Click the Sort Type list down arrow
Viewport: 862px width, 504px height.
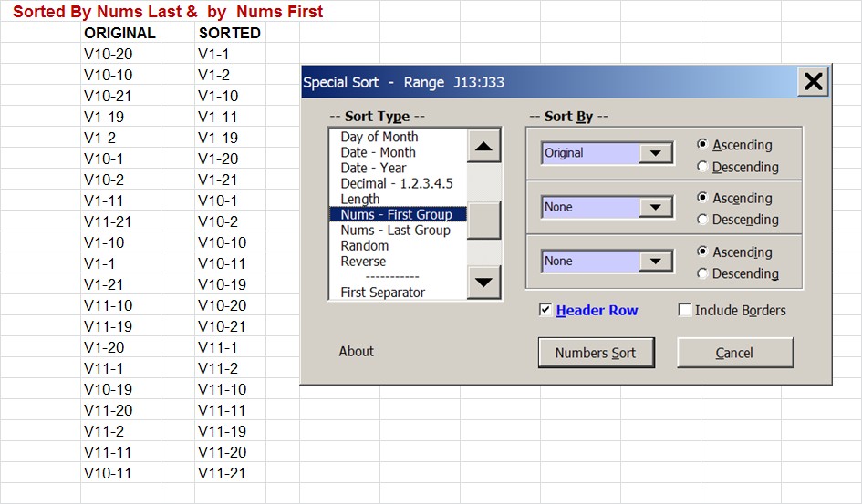483,283
